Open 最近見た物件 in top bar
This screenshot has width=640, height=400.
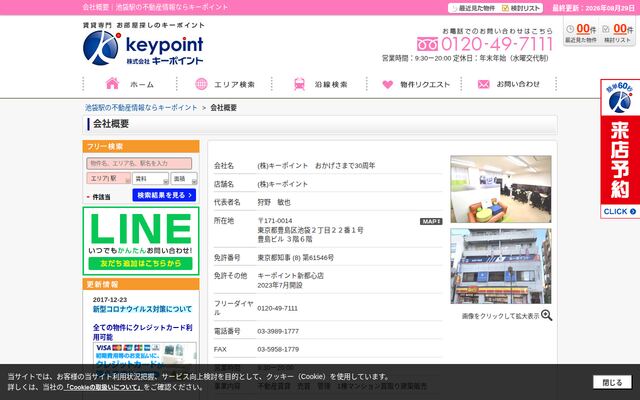coord(473,8)
